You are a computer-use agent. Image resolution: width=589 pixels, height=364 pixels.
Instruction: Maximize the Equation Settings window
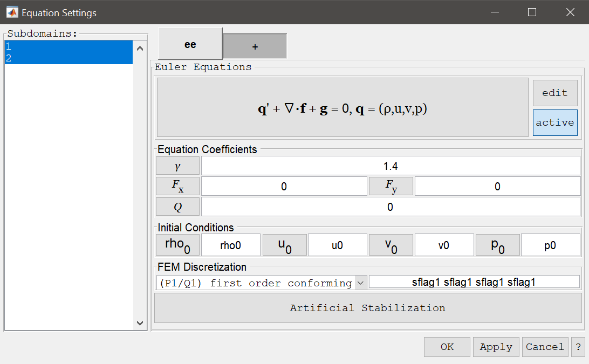point(532,12)
